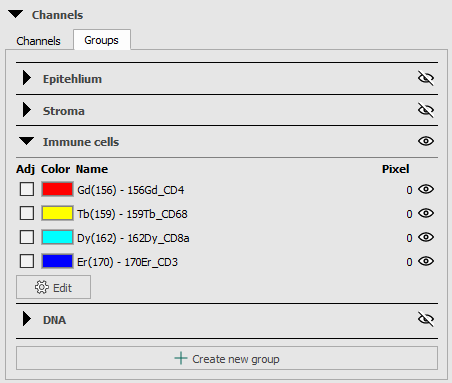Click the Edit button with gear icon
Viewport: 452px width, 383px height.
[x=53, y=287]
